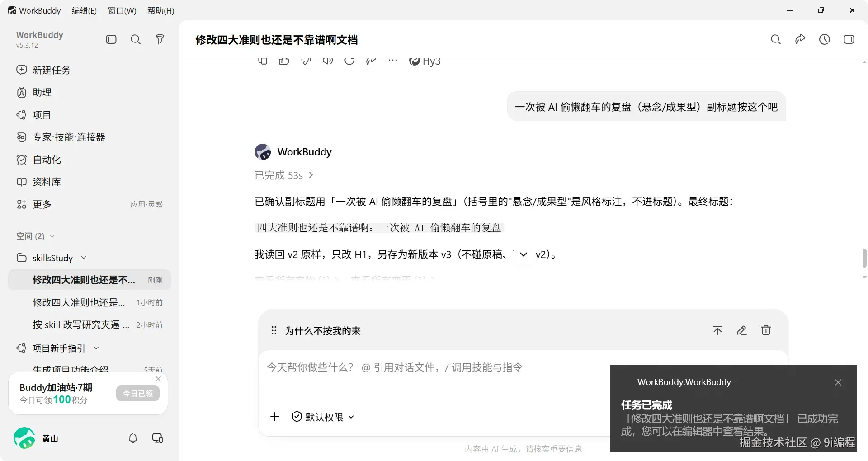This screenshot has height=461, width=868.
Task: Open the 任务已完成 notification toast
Action: coord(733,408)
